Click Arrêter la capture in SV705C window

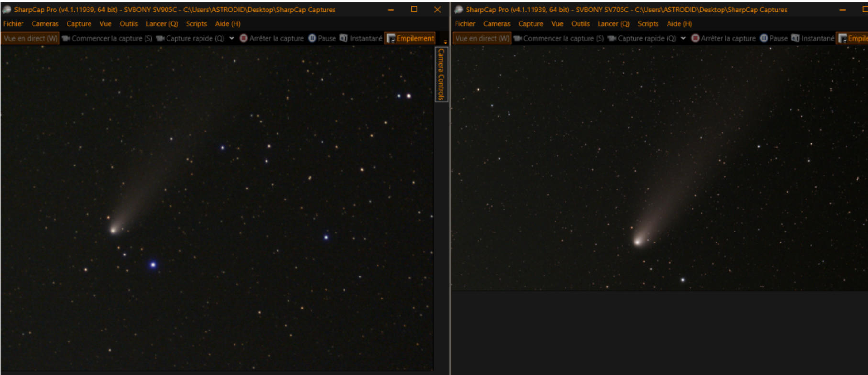(x=723, y=38)
